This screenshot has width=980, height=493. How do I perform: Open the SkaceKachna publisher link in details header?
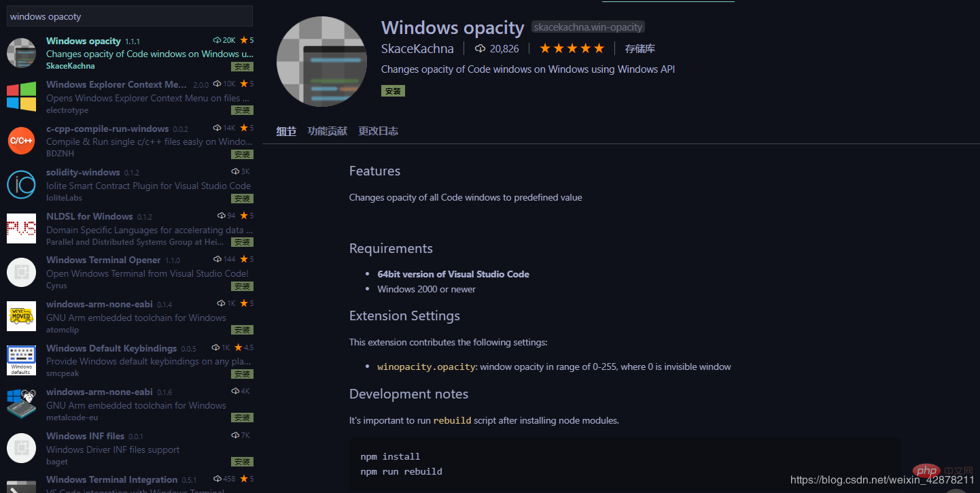[x=417, y=48]
